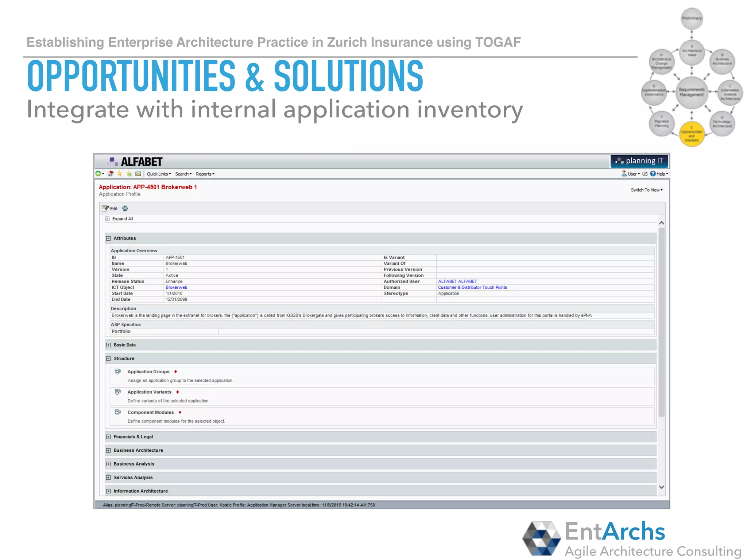Click the Requirements Management center circle
747x560 pixels.
pos(692,92)
